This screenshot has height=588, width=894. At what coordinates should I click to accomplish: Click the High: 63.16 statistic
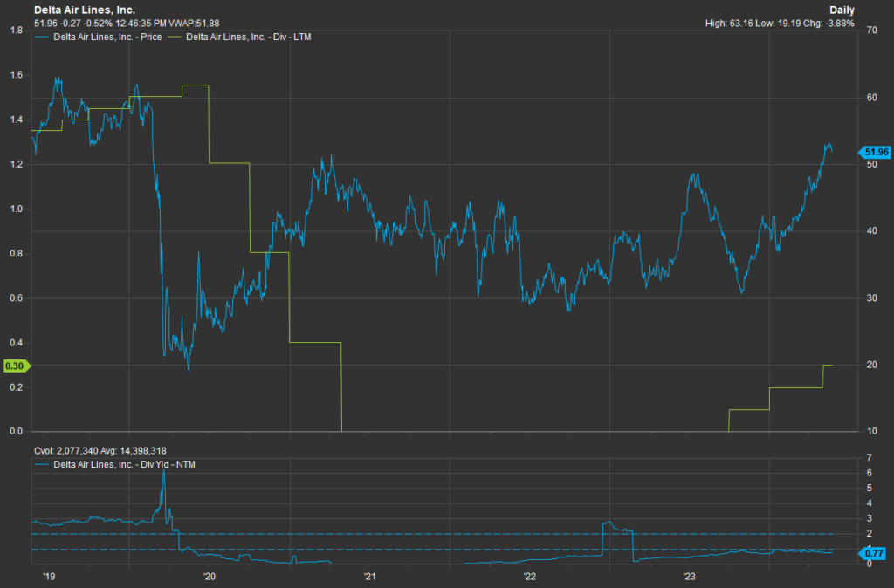pos(729,24)
